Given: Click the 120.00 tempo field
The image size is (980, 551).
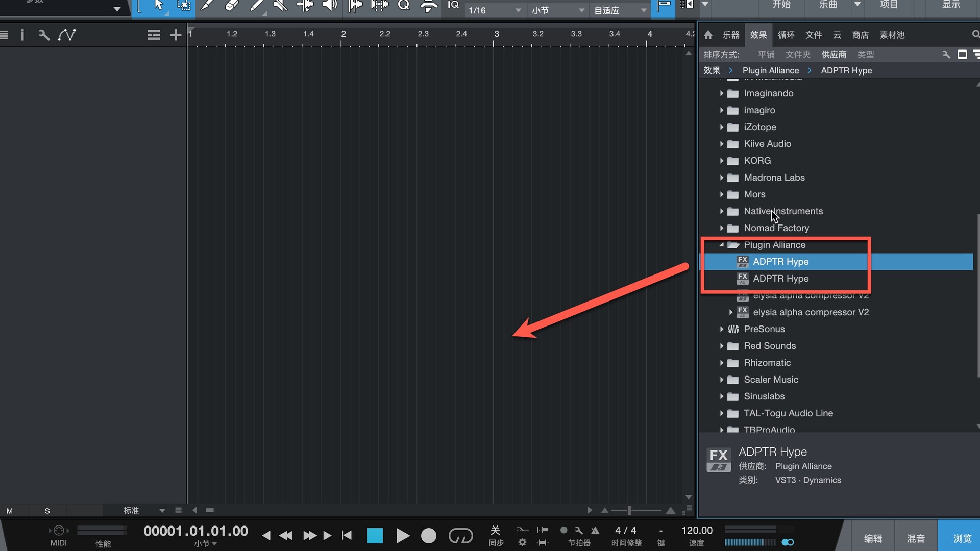Looking at the screenshot, I should 697,531.
